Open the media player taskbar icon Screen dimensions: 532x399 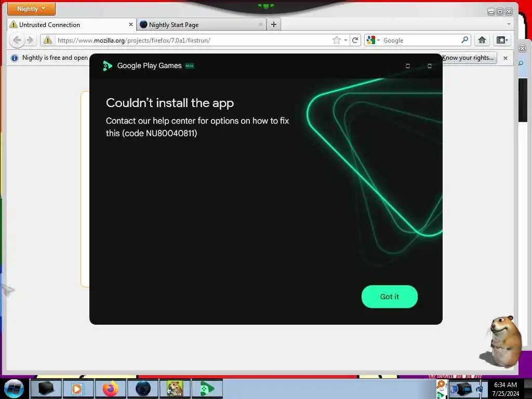(x=78, y=389)
